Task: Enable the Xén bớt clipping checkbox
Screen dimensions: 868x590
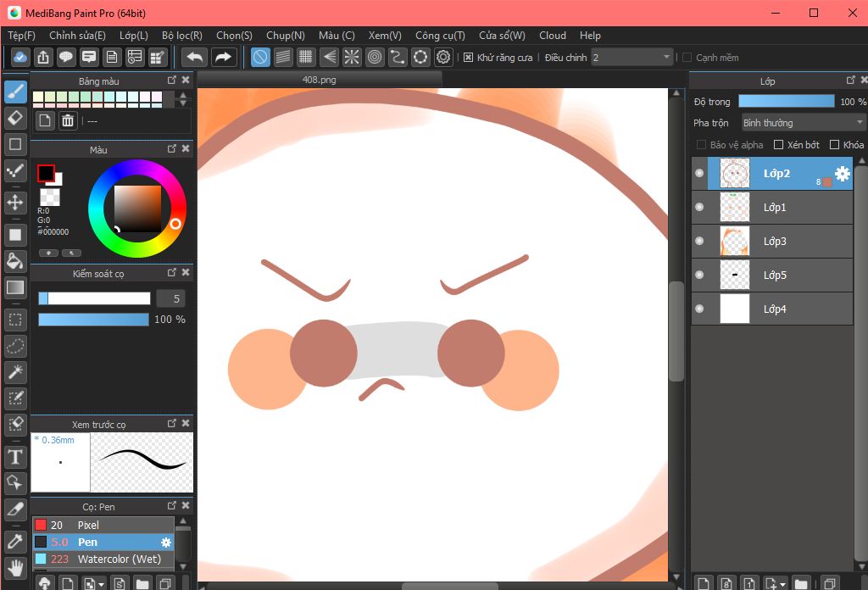Action: pos(778,144)
